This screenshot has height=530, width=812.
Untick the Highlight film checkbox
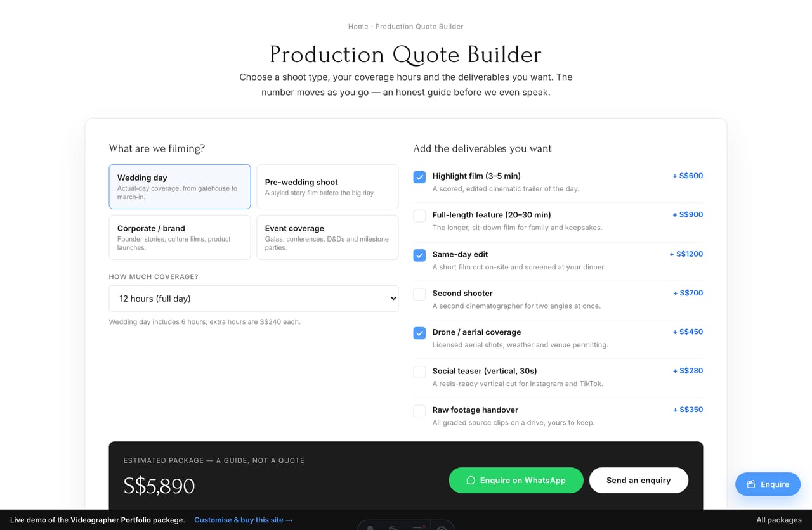[419, 177]
